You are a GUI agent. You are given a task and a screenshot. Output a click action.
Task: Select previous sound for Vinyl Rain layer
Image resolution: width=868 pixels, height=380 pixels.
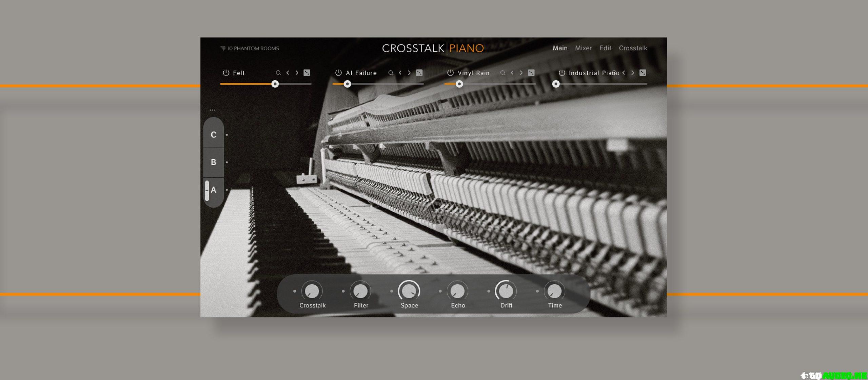click(512, 73)
